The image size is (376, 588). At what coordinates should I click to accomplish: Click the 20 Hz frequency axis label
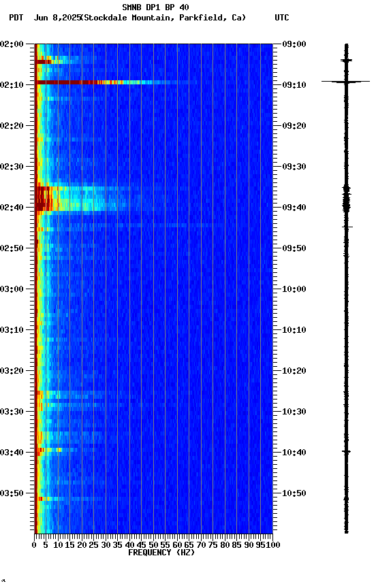click(x=82, y=545)
